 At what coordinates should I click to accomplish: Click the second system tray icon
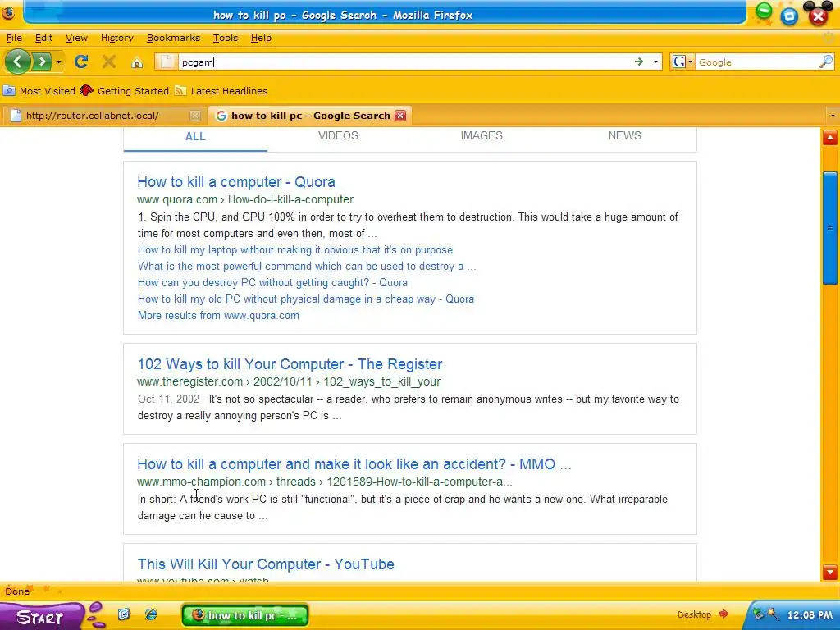[x=773, y=614]
